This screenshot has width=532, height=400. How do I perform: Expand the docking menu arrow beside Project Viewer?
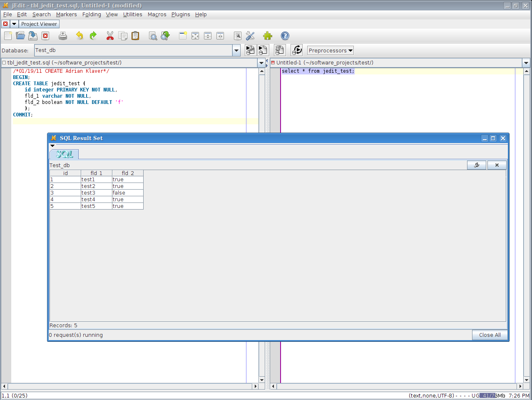pyautogui.click(x=14, y=24)
